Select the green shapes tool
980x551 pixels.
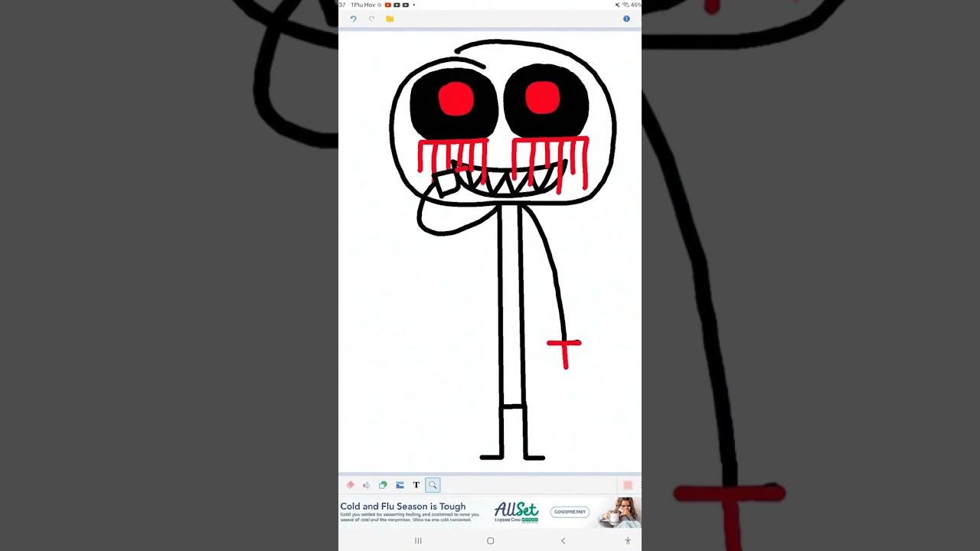point(383,485)
